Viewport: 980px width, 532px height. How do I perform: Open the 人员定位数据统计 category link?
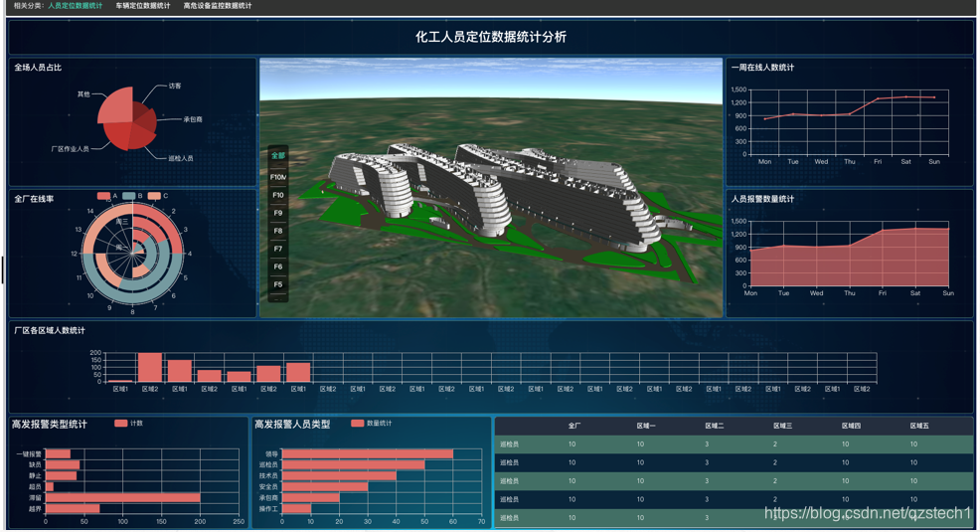[75, 6]
